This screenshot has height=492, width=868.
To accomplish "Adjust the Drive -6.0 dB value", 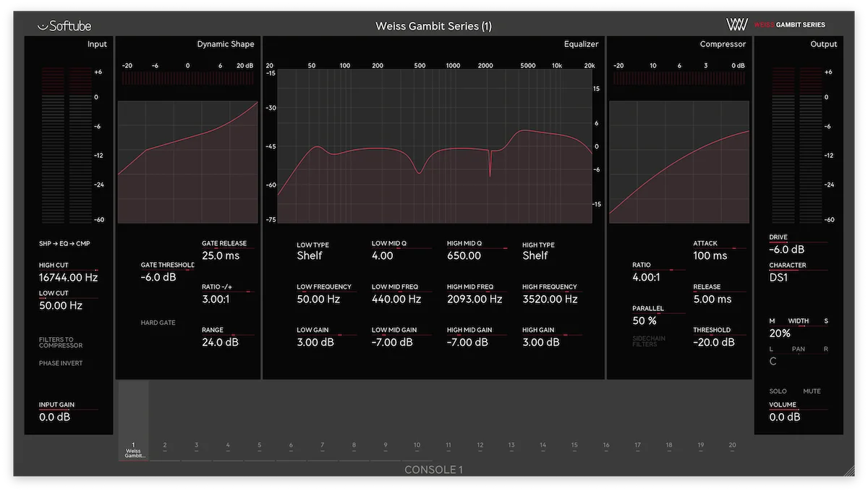I will point(798,244).
